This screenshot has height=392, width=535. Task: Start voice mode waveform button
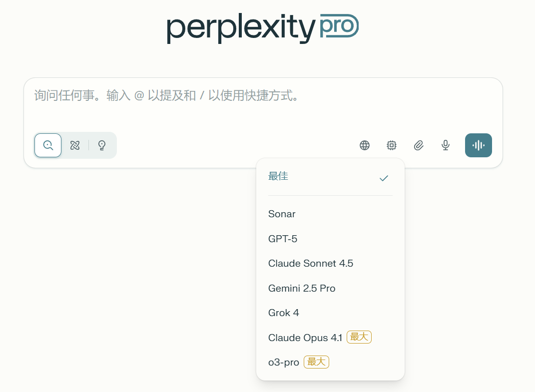[478, 145]
